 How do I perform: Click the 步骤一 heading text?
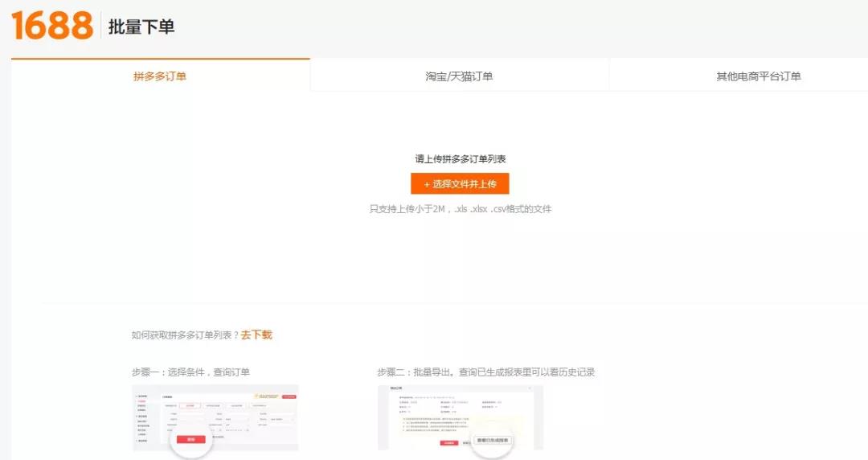pos(190,372)
